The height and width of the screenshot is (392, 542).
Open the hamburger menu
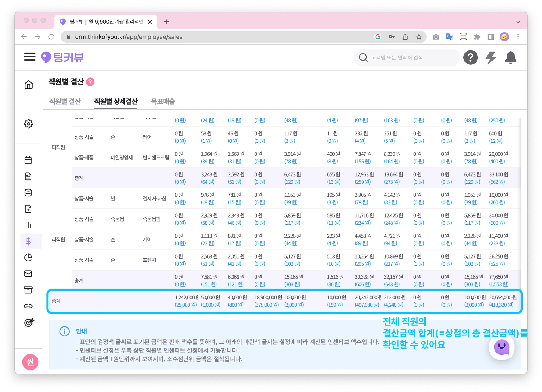(x=30, y=57)
